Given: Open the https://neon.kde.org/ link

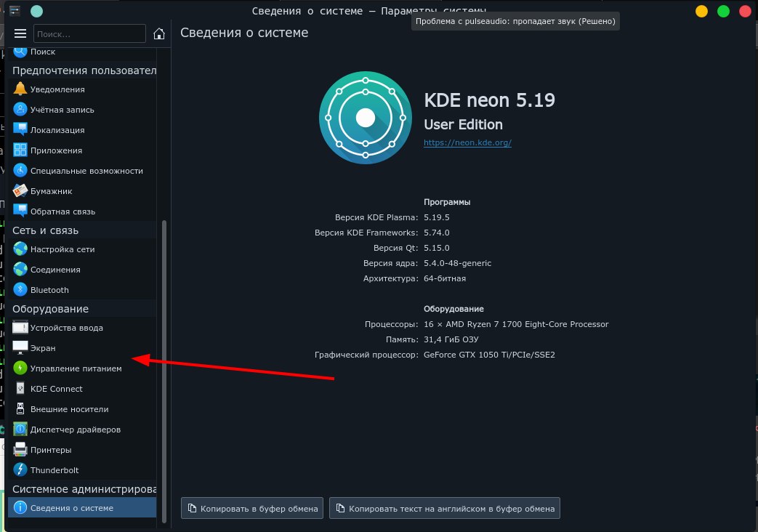Looking at the screenshot, I should (x=467, y=142).
